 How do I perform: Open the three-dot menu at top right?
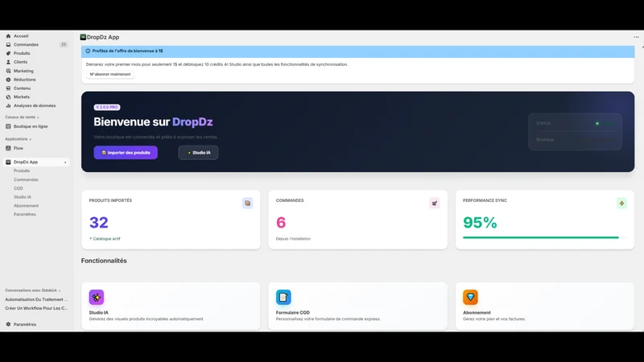[x=636, y=37]
